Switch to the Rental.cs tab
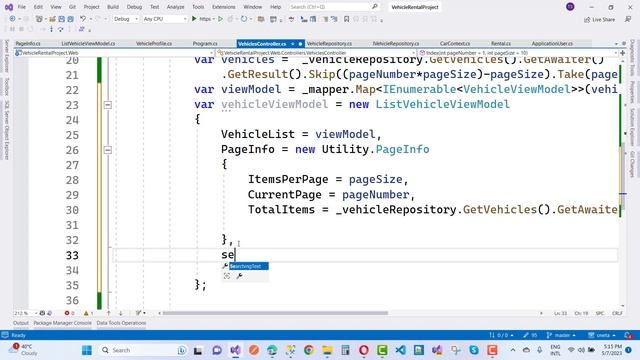The image size is (640, 360). (501, 43)
